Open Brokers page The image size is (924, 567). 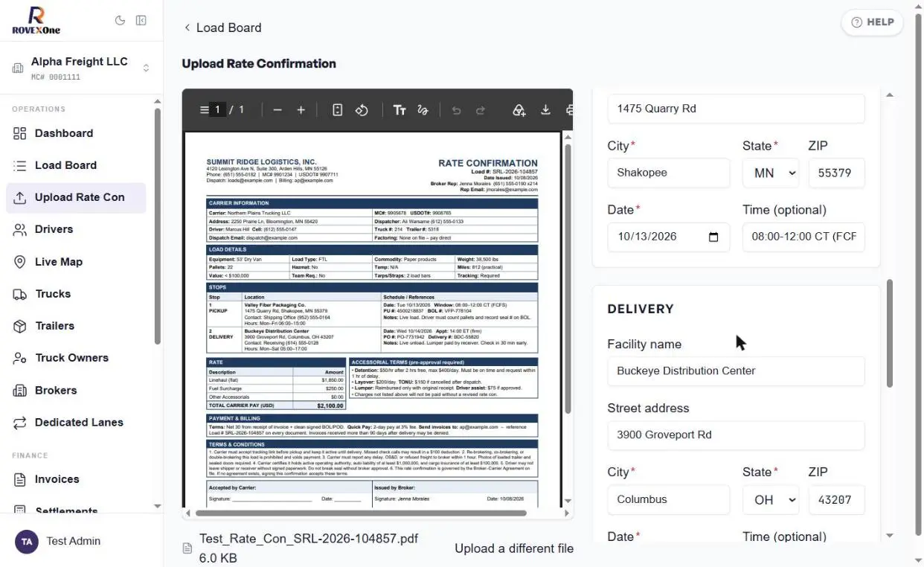pyautogui.click(x=75, y=390)
